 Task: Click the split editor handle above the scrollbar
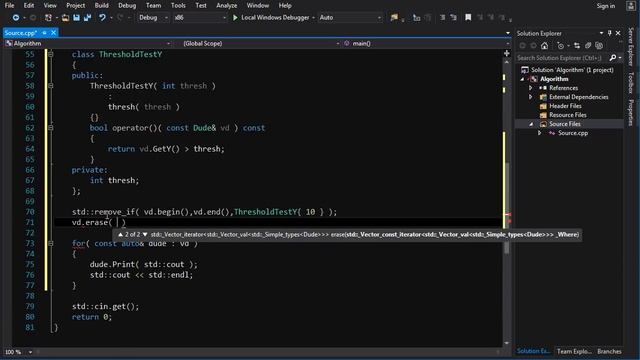(x=507, y=53)
